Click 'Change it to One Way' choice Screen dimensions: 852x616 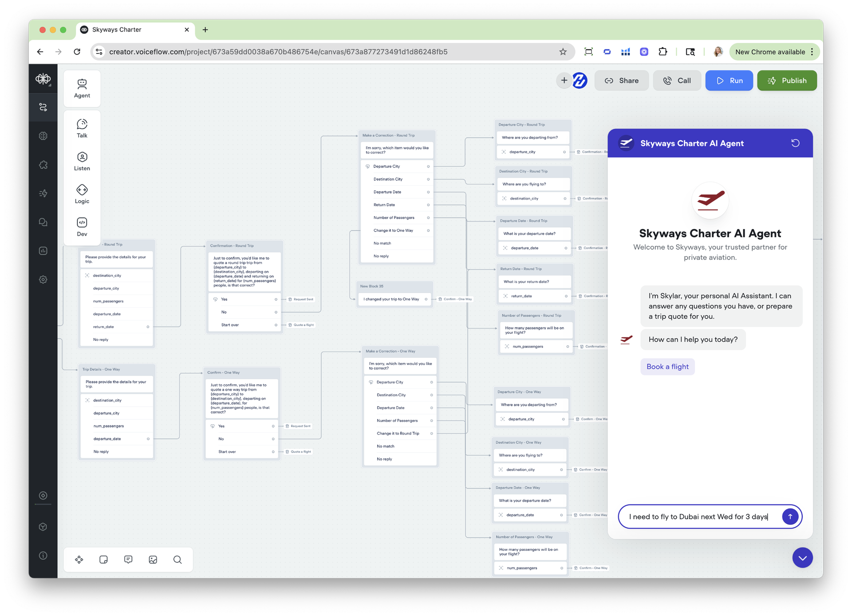coord(397,230)
